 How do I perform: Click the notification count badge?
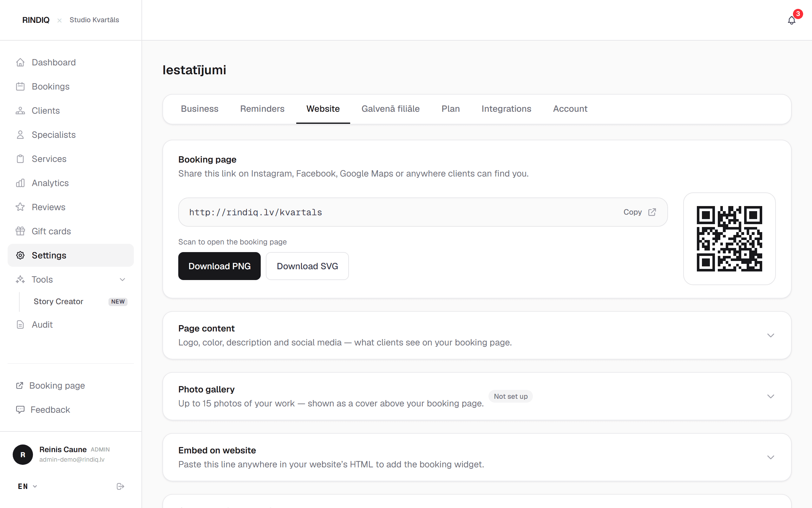coord(798,14)
